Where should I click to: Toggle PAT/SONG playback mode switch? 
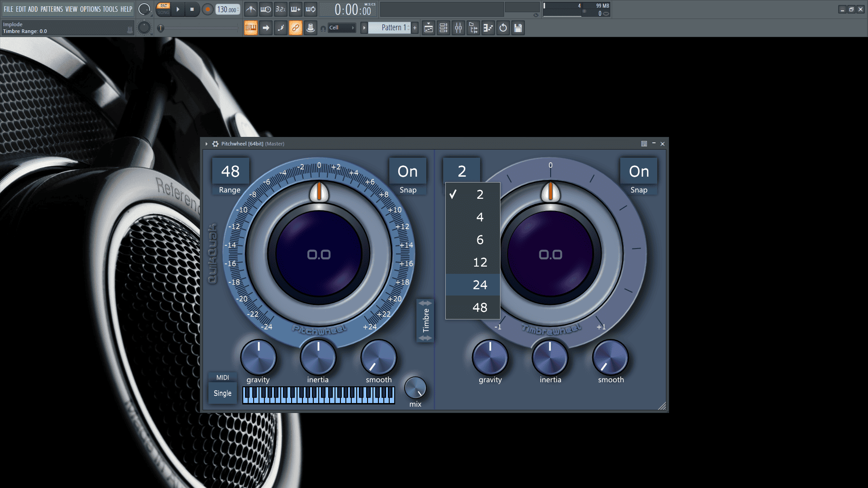click(x=163, y=9)
